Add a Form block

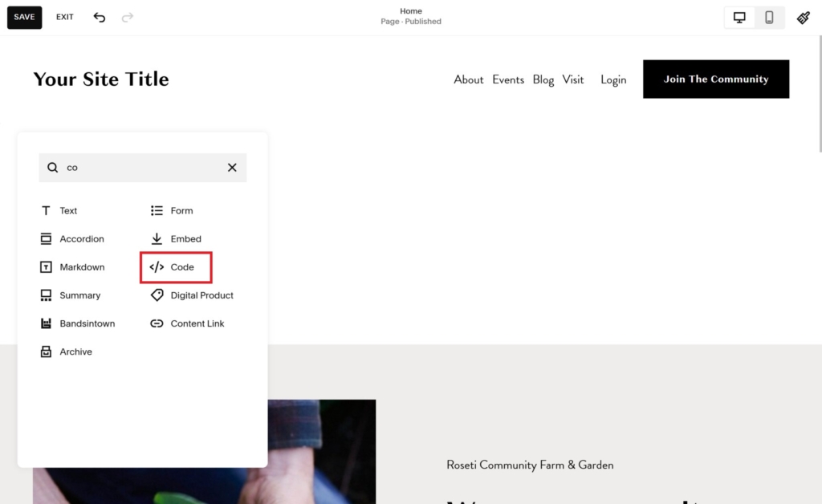coord(181,210)
